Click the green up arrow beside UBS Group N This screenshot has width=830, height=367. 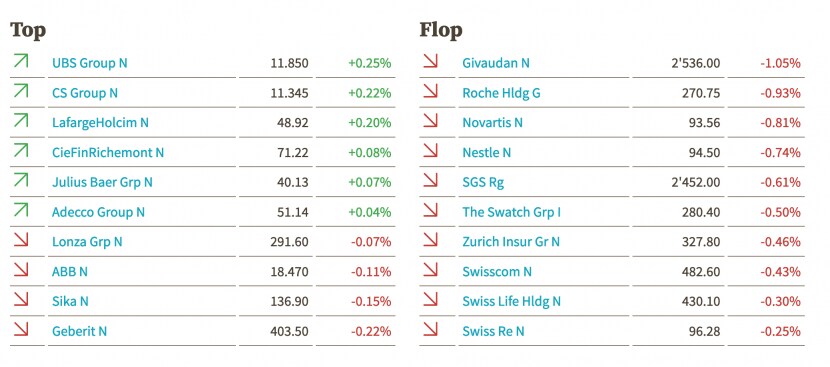(x=21, y=61)
